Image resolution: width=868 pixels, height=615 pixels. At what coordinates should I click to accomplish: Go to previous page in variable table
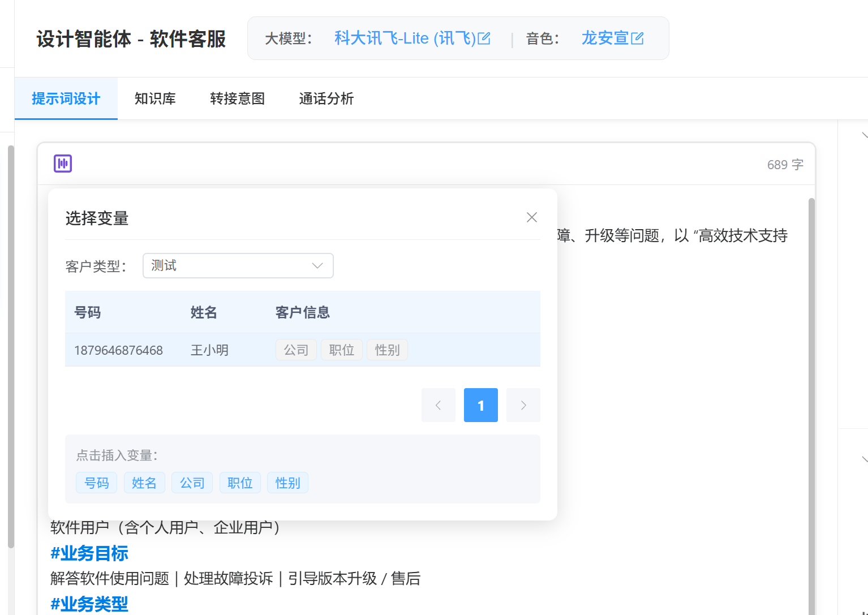[x=438, y=405]
